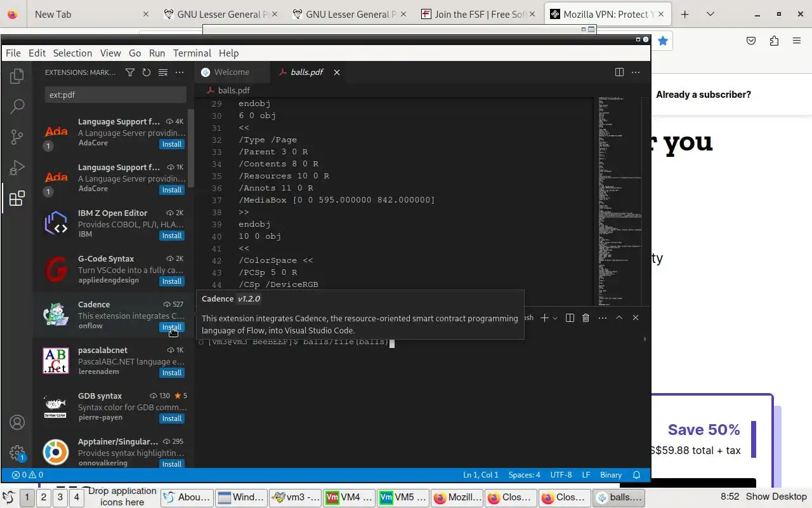Click the Already a subscriber? link
The height and width of the screenshot is (508, 812).
pyautogui.click(x=704, y=95)
